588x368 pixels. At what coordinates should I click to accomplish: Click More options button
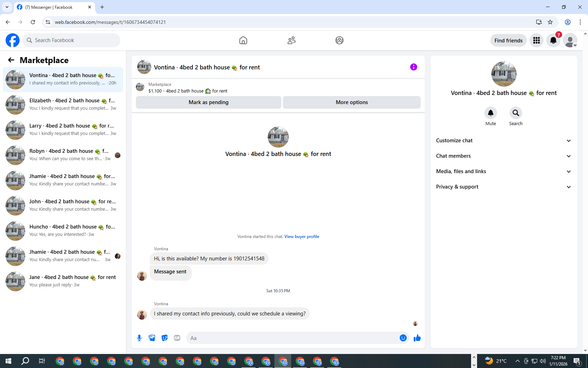352,102
